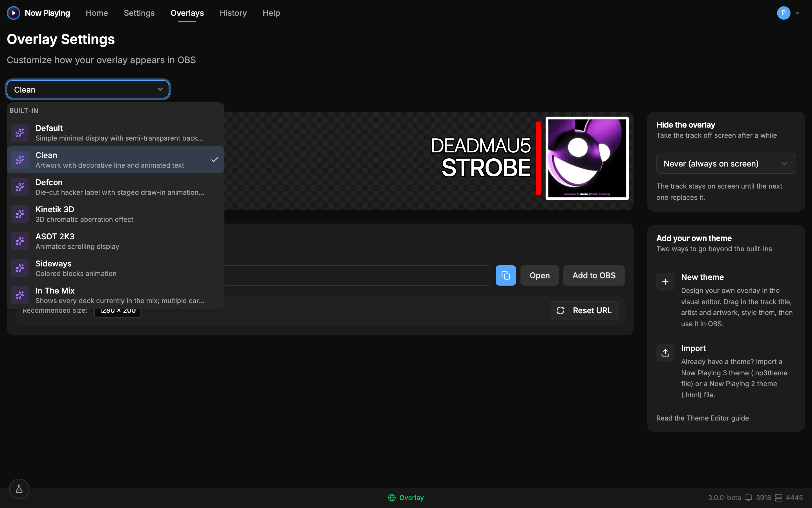Click the server icon beside 4445
Image resolution: width=812 pixels, height=508 pixels.
pyautogui.click(x=779, y=498)
